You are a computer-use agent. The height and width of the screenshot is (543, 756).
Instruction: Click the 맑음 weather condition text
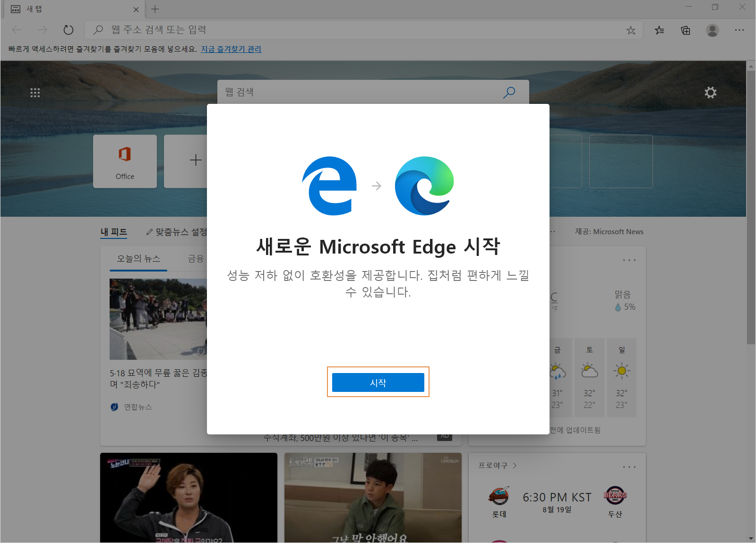(x=623, y=295)
